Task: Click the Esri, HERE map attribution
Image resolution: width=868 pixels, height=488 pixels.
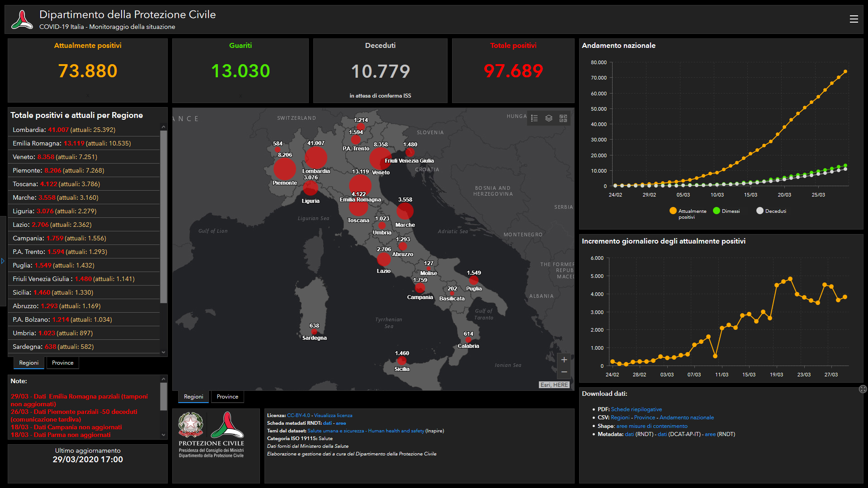Action: pyautogui.click(x=554, y=385)
